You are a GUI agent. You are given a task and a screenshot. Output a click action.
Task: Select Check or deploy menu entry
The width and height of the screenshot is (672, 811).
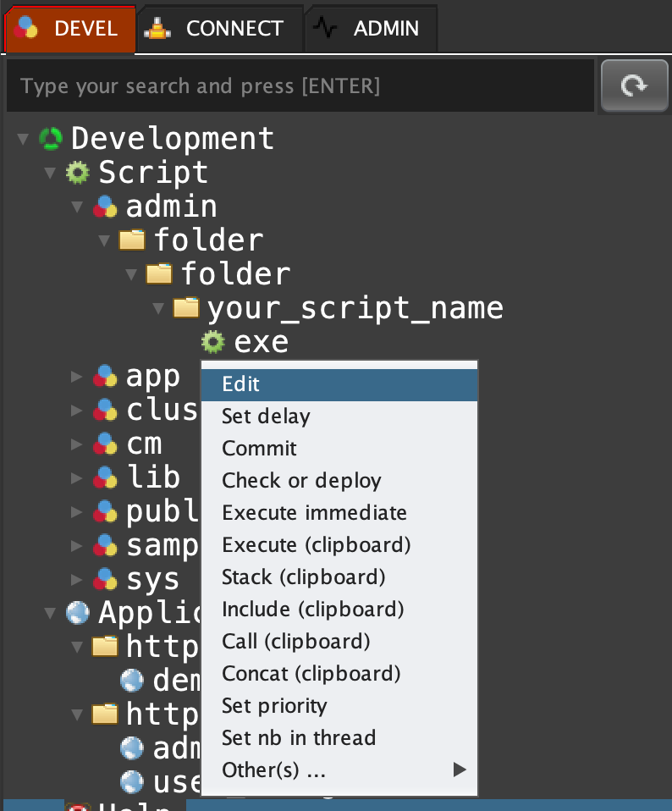(301, 481)
